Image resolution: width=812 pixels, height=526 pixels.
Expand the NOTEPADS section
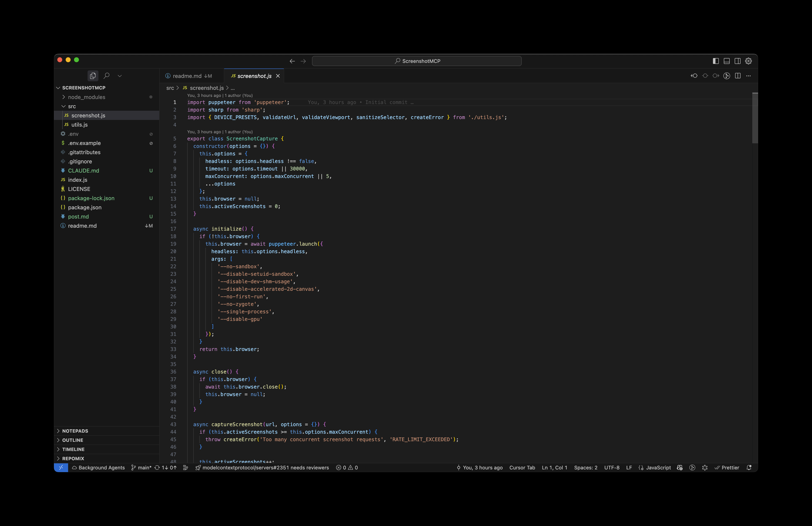(107, 431)
